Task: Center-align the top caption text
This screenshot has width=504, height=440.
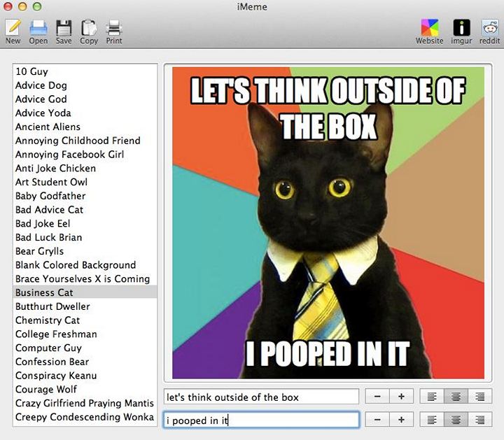Action: (x=456, y=397)
